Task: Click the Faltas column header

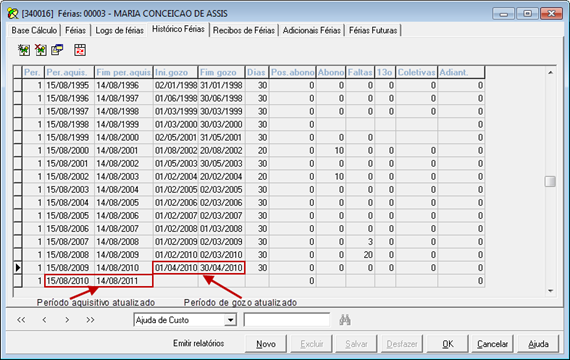Action: pos(360,72)
